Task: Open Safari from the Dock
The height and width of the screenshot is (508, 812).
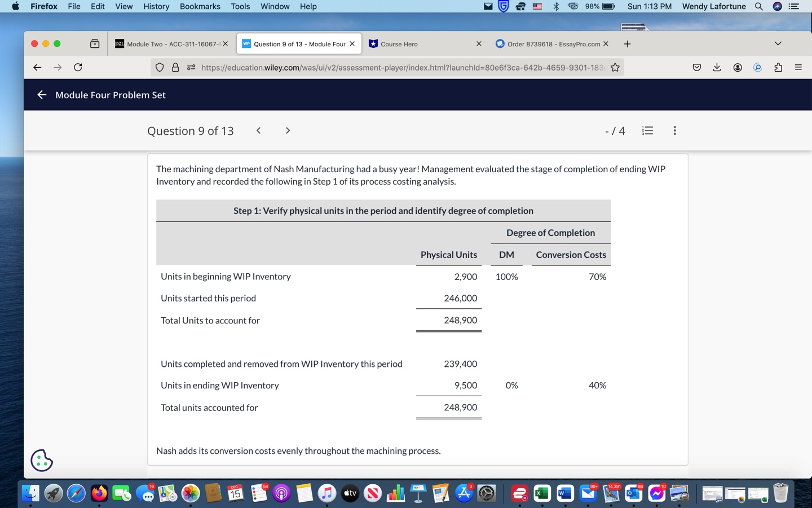Action: [x=76, y=493]
